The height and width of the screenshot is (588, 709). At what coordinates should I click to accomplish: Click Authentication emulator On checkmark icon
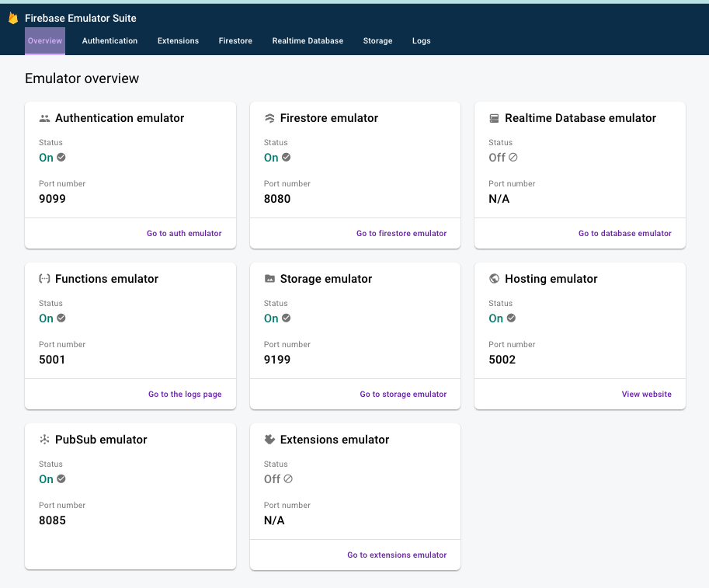pos(61,157)
